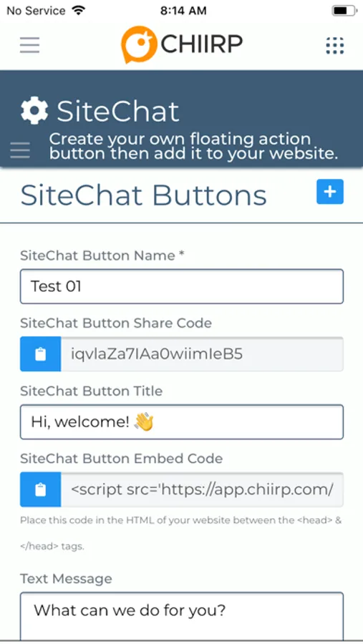
Task: Copy the Embed Code with clipboard icon
Action: pyautogui.click(x=40, y=489)
